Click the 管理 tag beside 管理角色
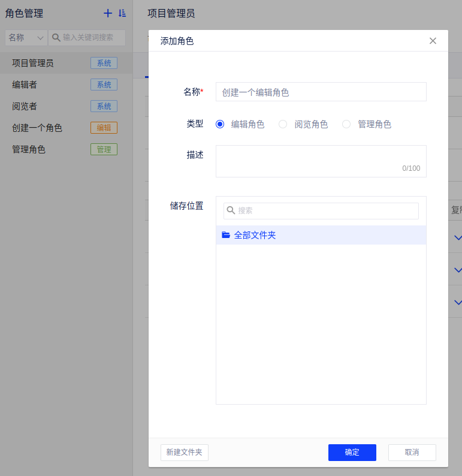 coord(104,149)
